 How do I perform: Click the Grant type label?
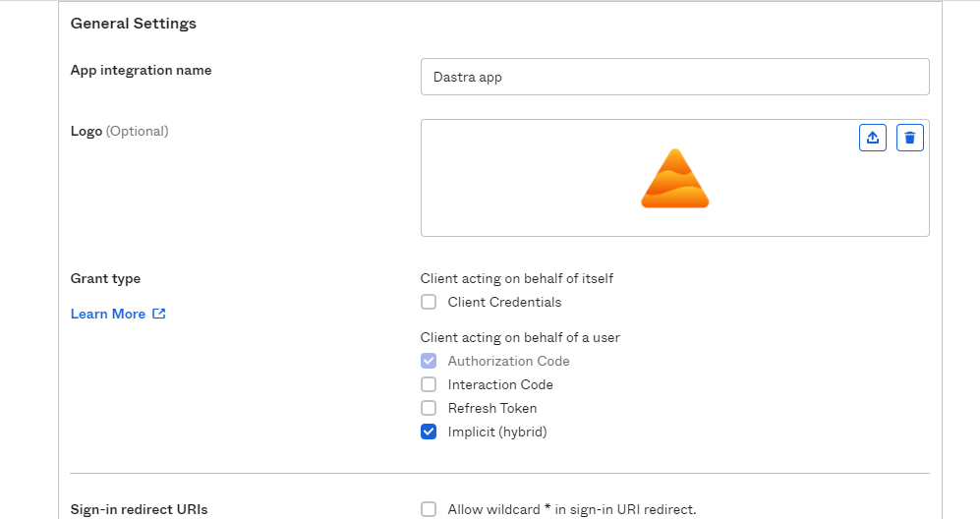point(105,279)
